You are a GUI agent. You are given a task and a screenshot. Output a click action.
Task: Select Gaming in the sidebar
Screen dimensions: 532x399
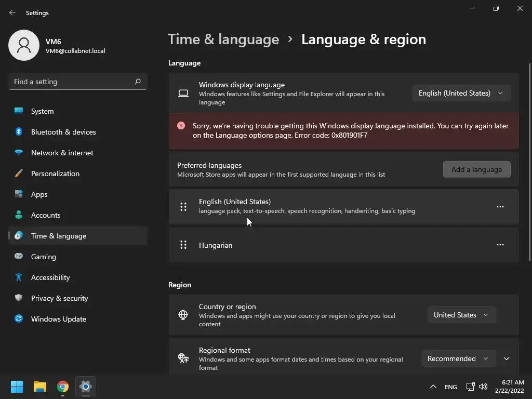pyautogui.click(x=78, y=257)
